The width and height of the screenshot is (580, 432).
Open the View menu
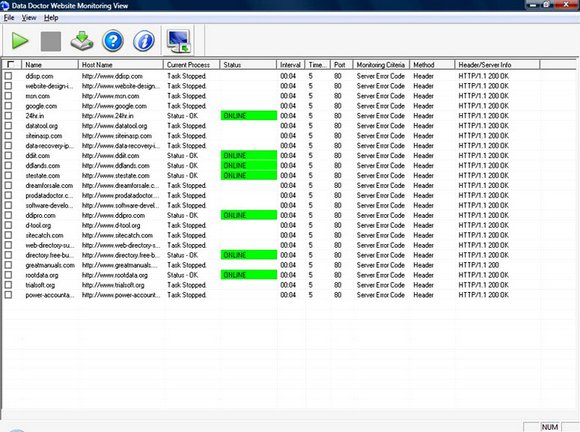click(x=29, y=18)
